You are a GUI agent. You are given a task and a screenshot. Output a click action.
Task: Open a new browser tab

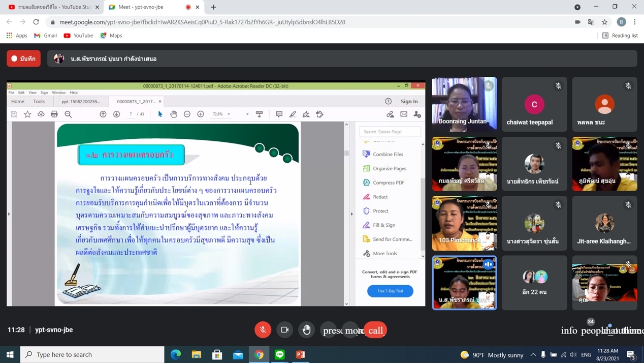click(213, 7)
